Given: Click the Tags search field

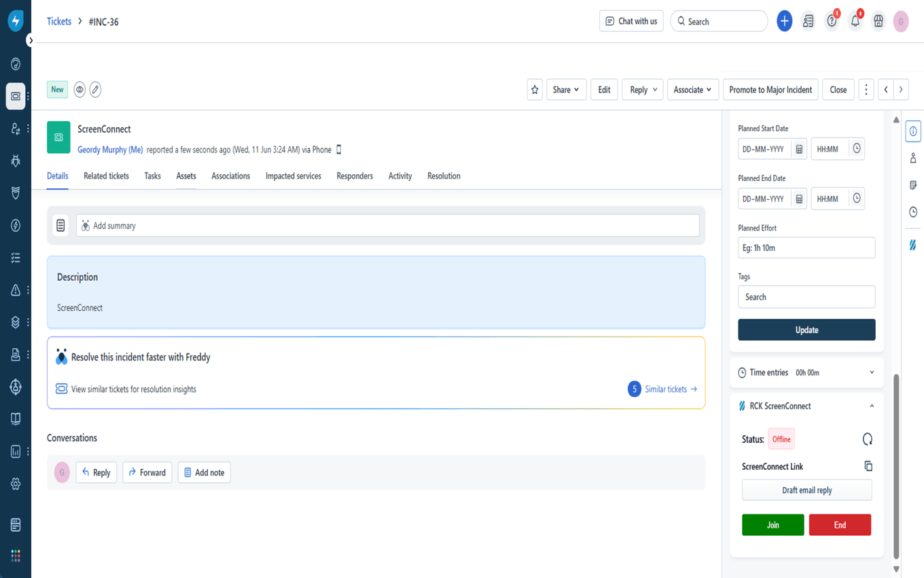Looking at the screenshot, I should [806, 297].
